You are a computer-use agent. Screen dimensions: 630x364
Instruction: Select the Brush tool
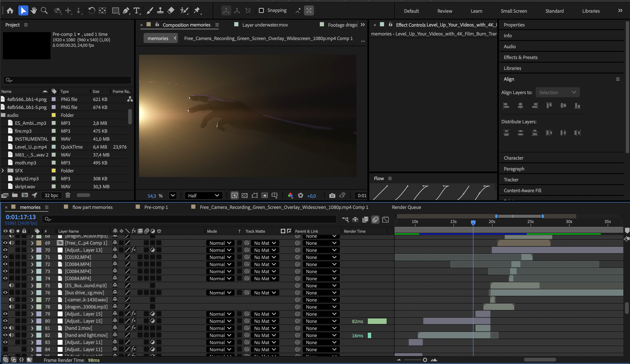pos(149,10)
